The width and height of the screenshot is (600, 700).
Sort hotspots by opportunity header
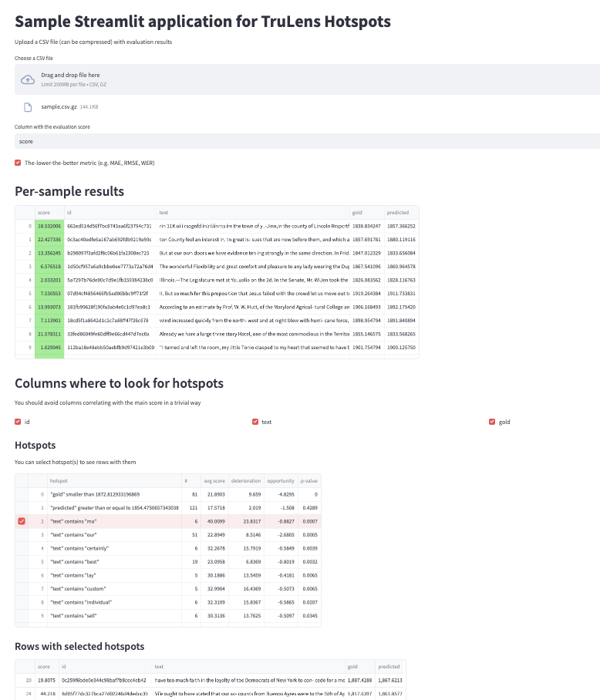(x=281, y=481)
